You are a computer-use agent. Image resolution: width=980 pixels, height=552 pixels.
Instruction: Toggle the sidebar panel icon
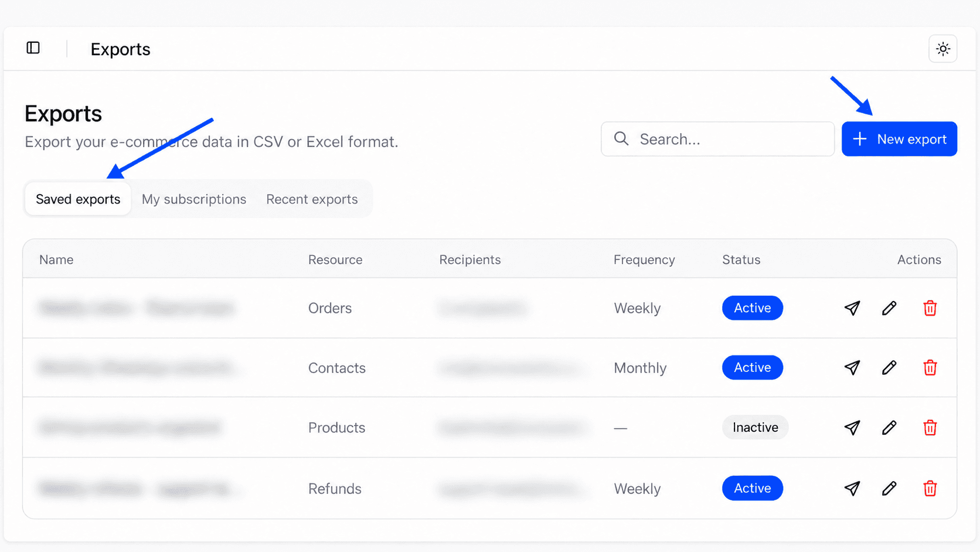33,48
